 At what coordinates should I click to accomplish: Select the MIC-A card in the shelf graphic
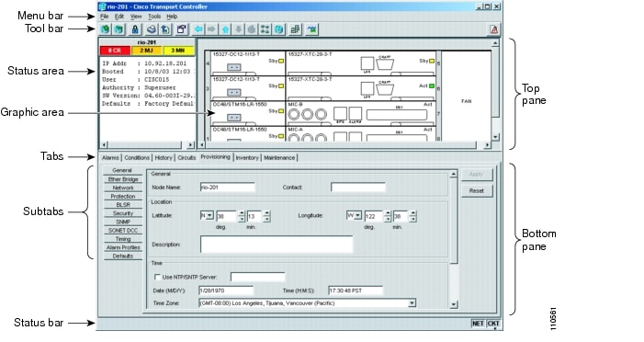pos(361,134)
